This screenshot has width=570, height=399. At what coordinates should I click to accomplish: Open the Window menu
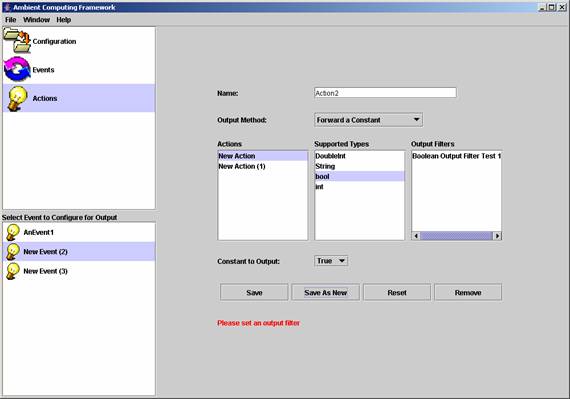(x=36, y=20)
